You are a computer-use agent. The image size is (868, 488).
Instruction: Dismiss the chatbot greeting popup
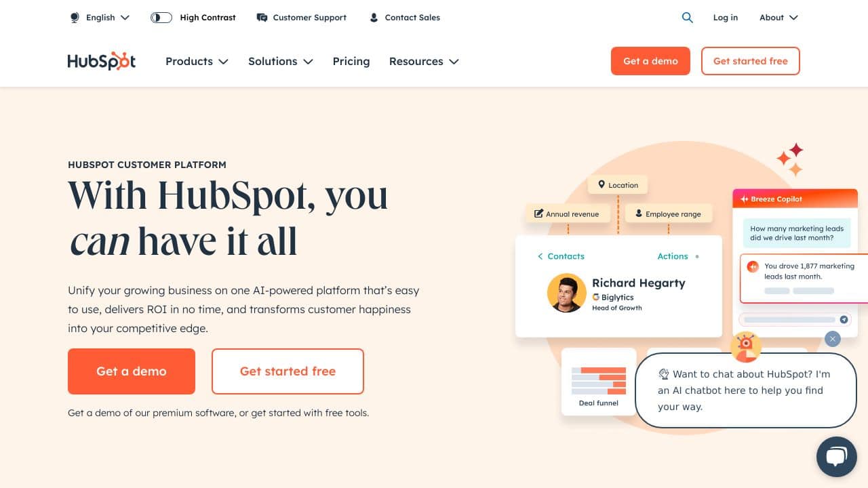coord(833,339)
